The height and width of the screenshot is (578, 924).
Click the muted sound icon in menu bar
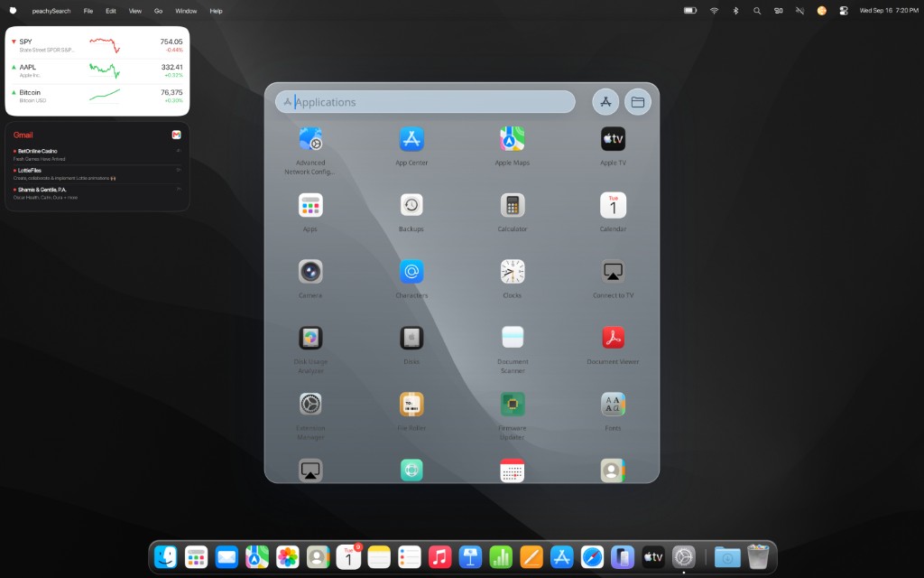799,11
